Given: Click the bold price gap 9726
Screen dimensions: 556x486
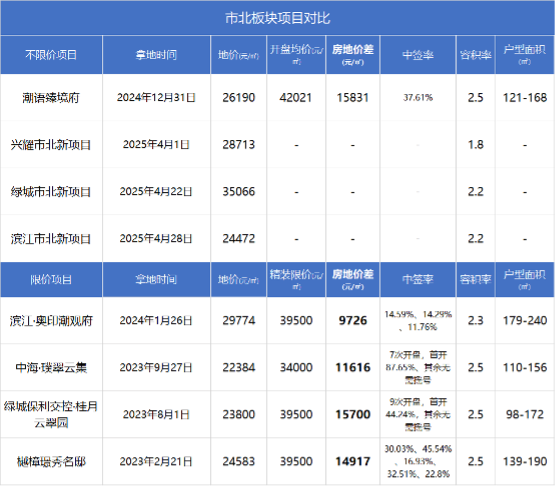Looking at the screenshot, I should tap(353, 320).
